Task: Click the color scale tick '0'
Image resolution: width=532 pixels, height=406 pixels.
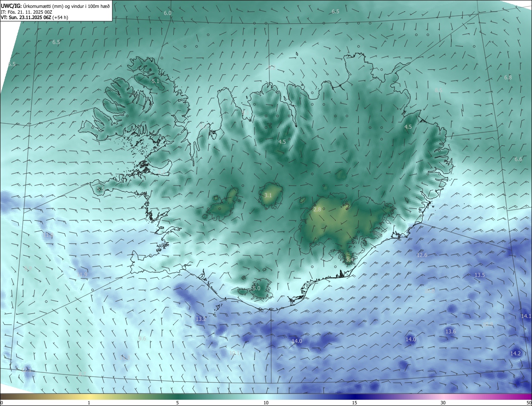Action: tap(2, 403)
